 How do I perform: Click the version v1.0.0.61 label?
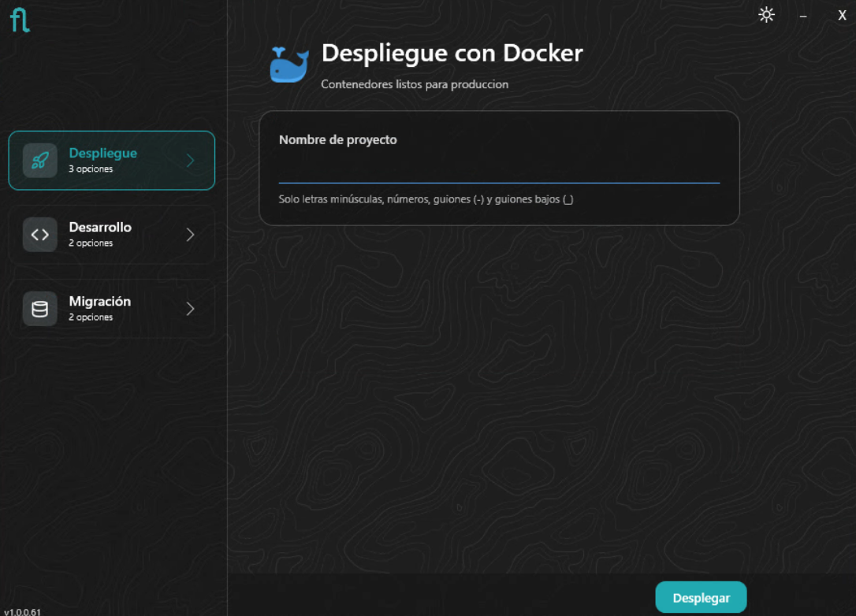tap(22, 611)
